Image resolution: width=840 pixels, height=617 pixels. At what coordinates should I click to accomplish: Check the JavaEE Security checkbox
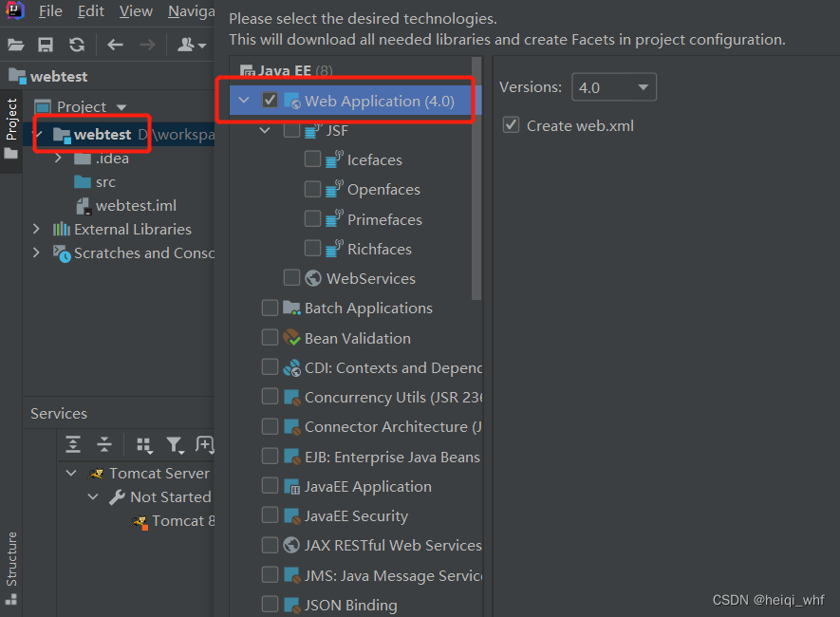click(270, 515)
